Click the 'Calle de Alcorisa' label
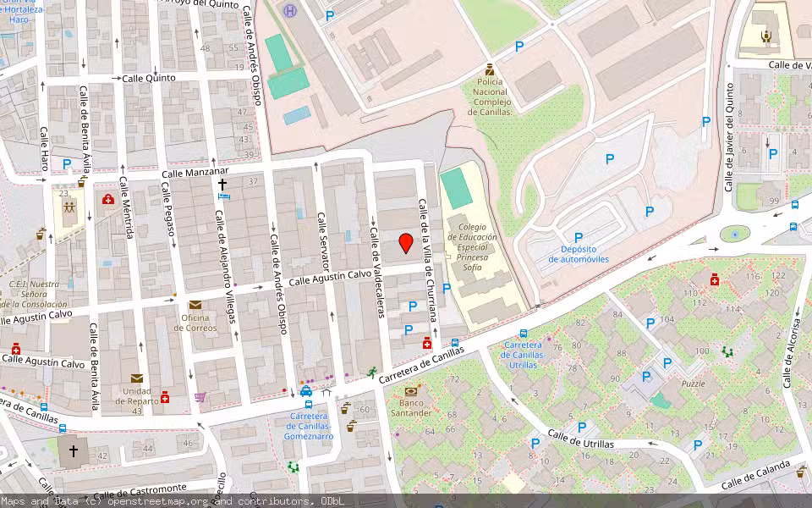The width and height of the screenshot is (812, 508). [790, 354]
